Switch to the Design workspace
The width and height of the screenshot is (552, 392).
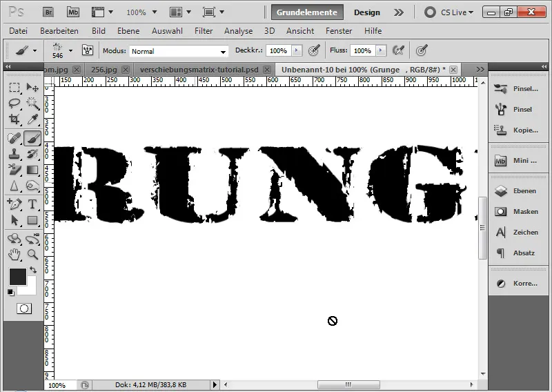tap(367, 12)
